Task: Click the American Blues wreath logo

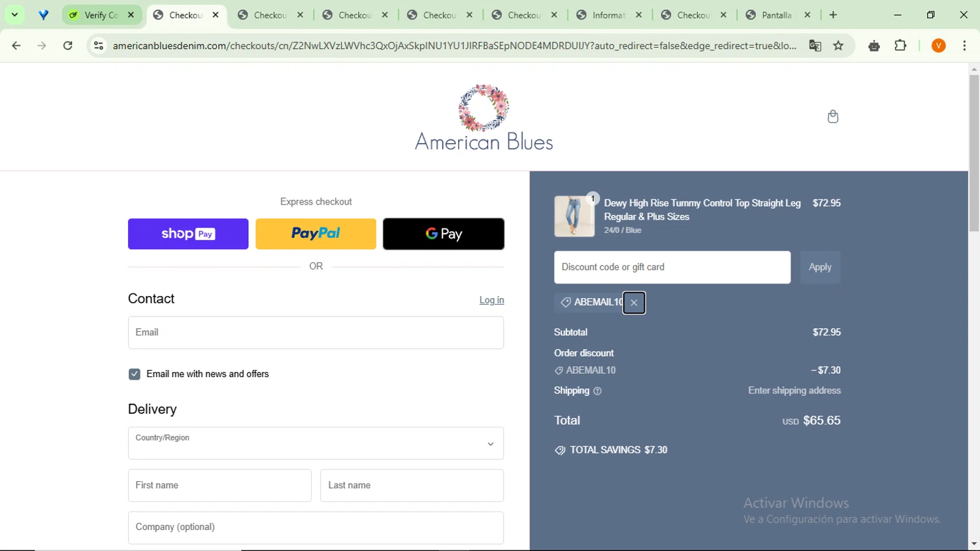Action: point(483,118)
